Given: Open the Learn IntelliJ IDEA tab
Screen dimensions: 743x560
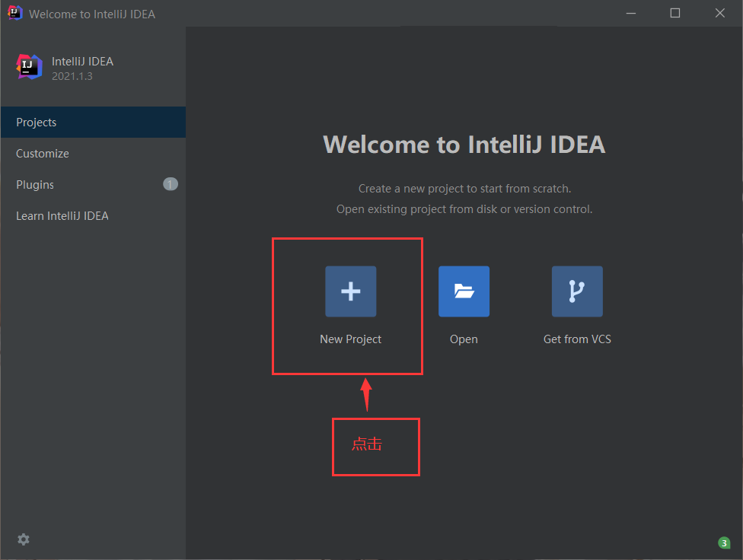Looking at the screenshot, I should coord(62,216).
